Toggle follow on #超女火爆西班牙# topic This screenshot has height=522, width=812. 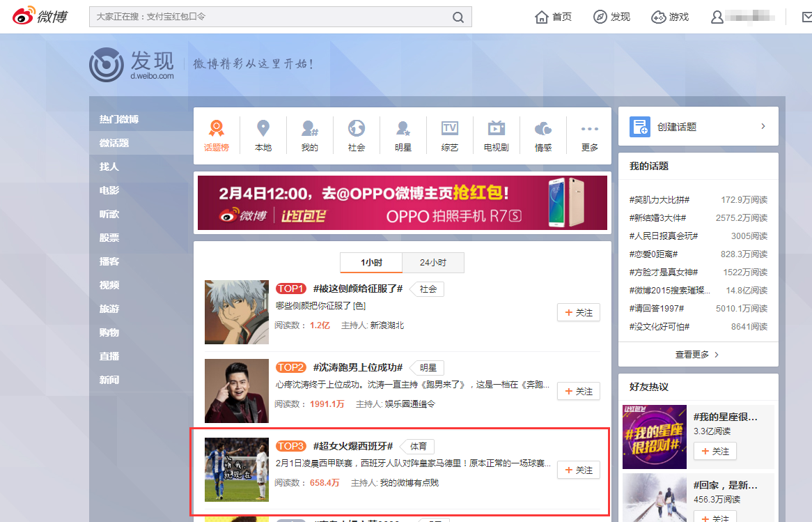578,470
